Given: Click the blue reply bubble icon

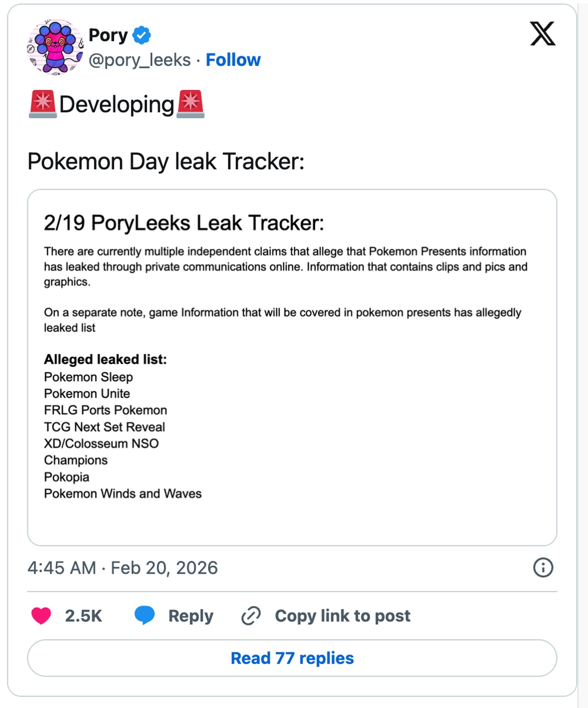Looking at the screenshot, I should point(144,615).
